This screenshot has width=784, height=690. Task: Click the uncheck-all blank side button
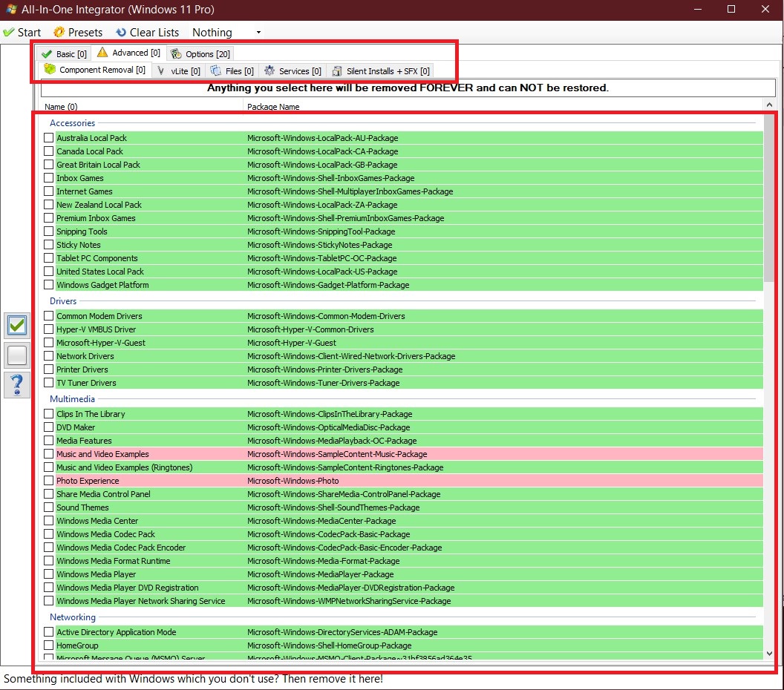pyautogui.click(x=17, y=355)
